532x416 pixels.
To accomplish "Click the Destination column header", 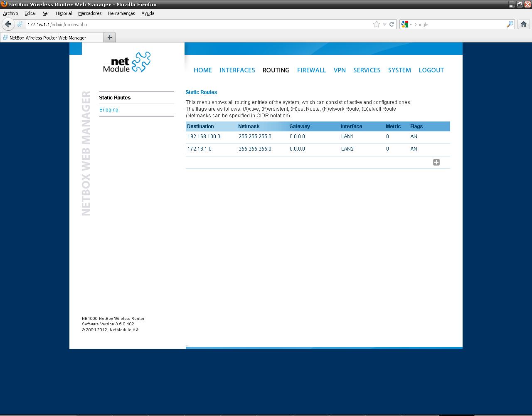I will tap(200, 126).
